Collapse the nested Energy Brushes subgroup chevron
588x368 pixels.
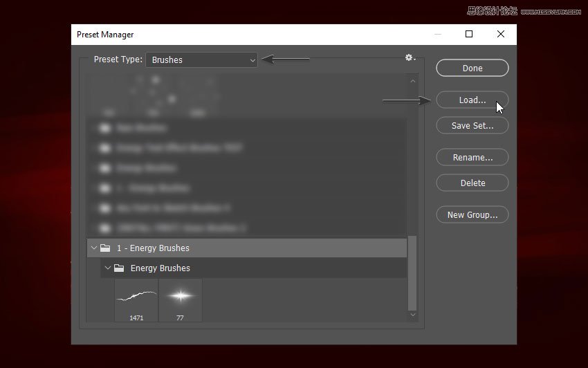(x=107, y=268)
